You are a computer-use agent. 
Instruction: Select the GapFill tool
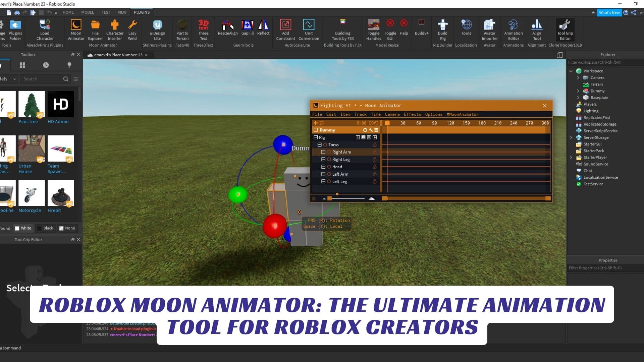click(247, 27)
